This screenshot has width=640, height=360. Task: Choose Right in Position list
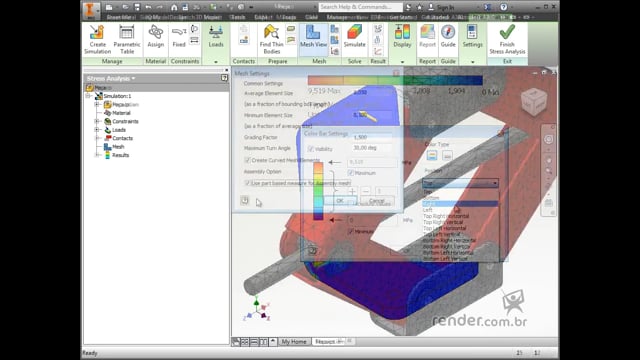coord(460,204)
